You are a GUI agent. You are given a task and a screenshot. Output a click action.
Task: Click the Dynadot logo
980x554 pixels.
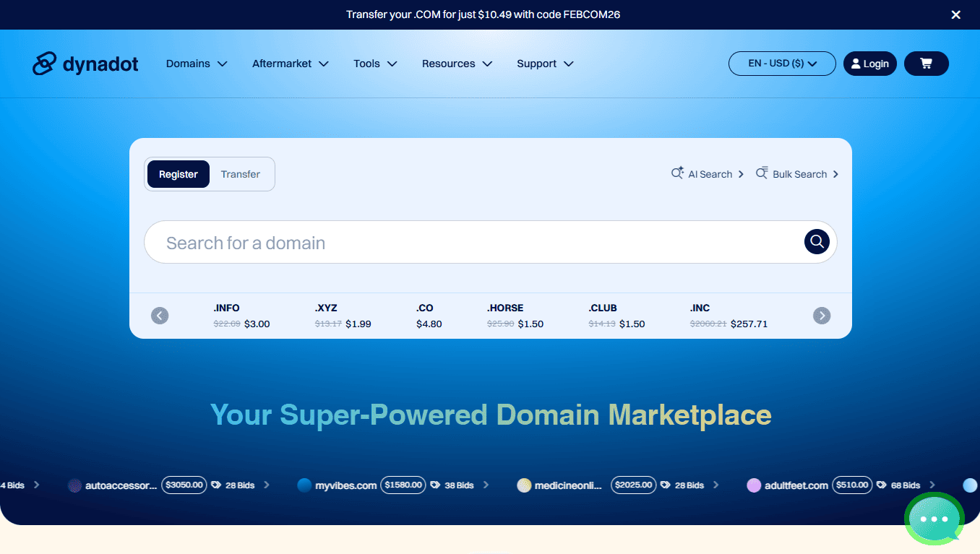tap(85, 64)
